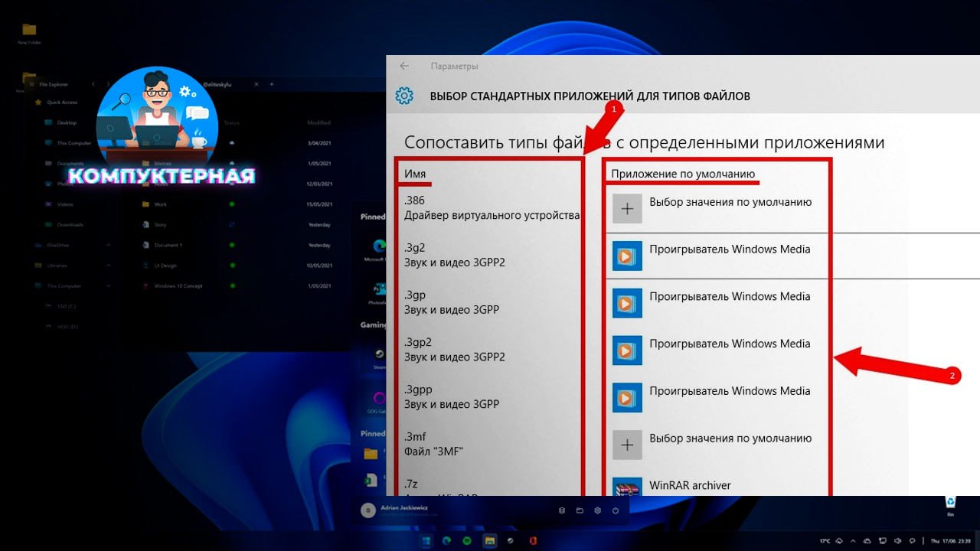The width and height of the screenshot is (980, 551).
Task: Open the folder icon in the Start menu footer
Action: click(580, 510)
